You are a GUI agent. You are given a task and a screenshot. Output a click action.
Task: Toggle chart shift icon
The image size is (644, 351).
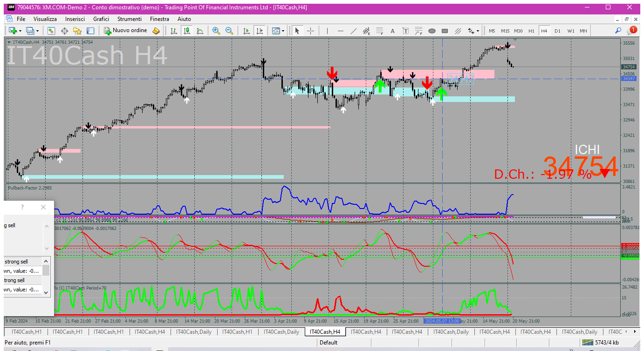tap(260, 31)
